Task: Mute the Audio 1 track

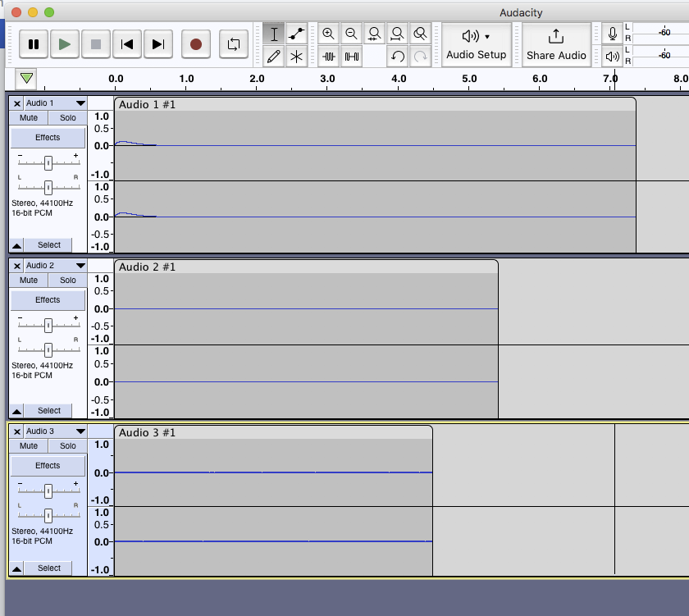Action: point(29,118)
